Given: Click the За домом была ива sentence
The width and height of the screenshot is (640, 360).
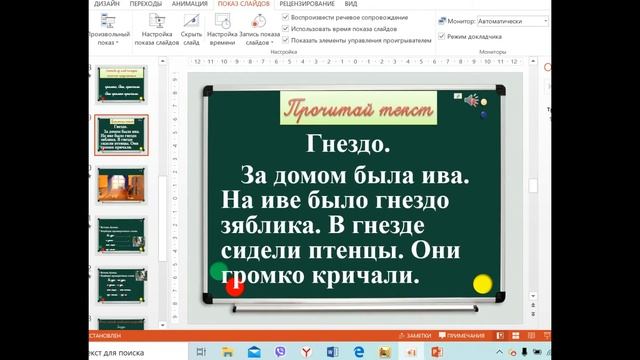Looking at the screenshot, I should (354, 176).
